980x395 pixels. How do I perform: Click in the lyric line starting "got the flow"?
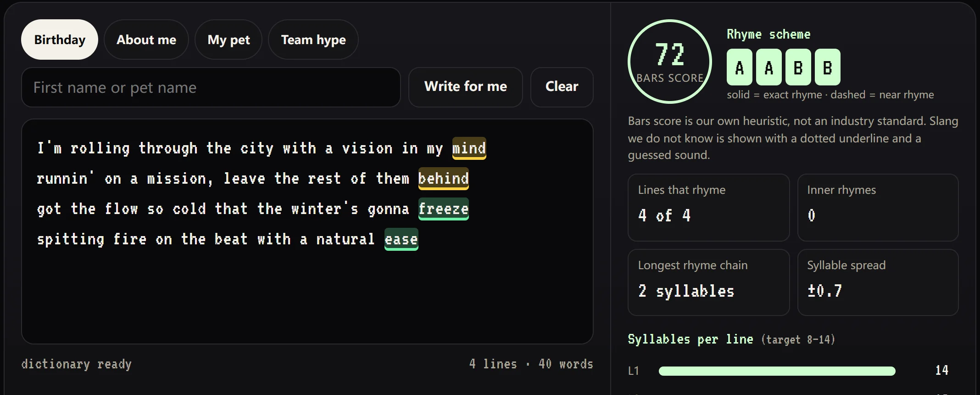coord(252,209)
